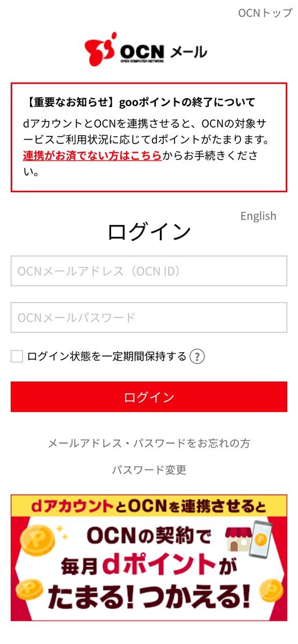Switch language to English

point(258,216)
